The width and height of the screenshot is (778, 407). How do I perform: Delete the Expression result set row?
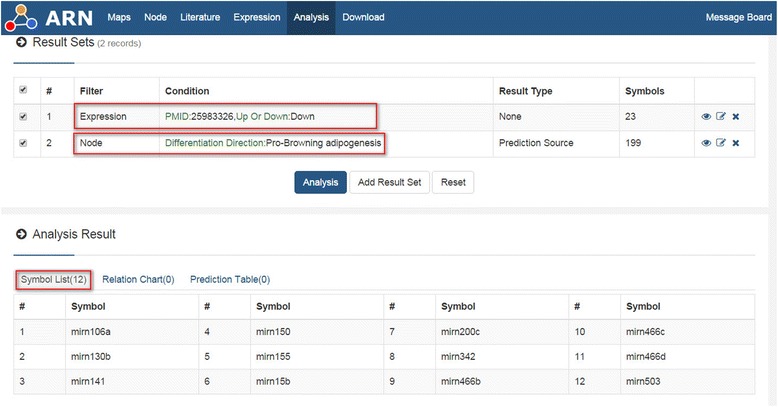735,116
